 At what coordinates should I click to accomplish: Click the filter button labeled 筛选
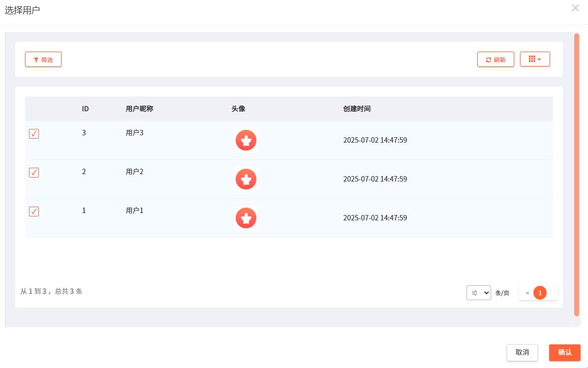pyautogui.click(x=43, y=60)
